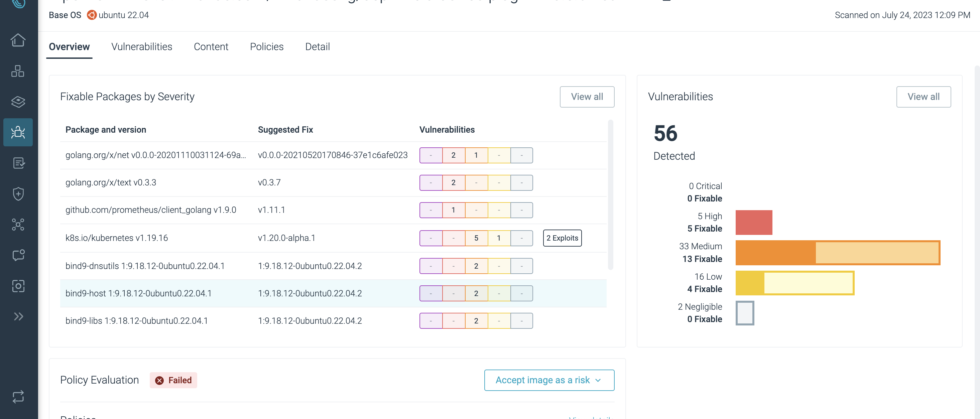The height and width of the screenshot is (419, 980).
Task: Click the gray Negligible severity bar
Action: [x=745, y=313]
